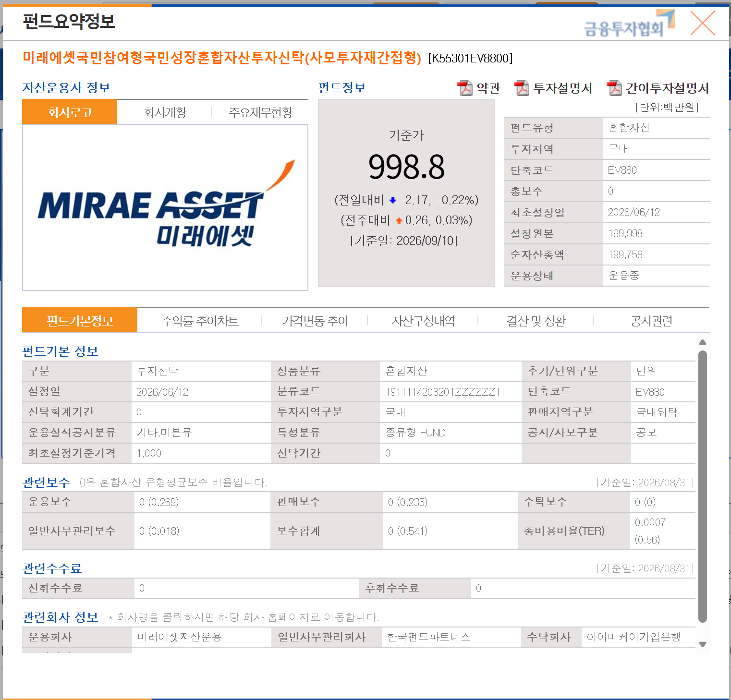Click the scrollbar up arrow
This screenshot has height=700, width=731.
point(703,342)
